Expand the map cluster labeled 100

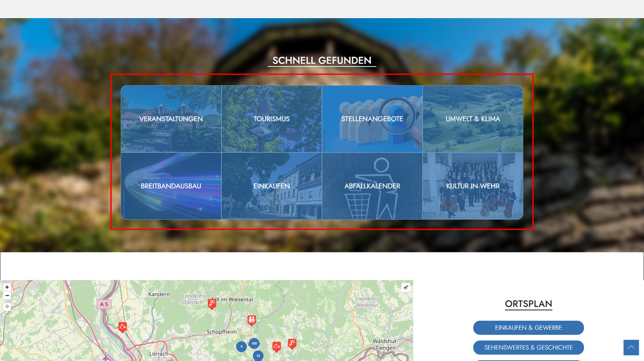click(x=254, y=343)
